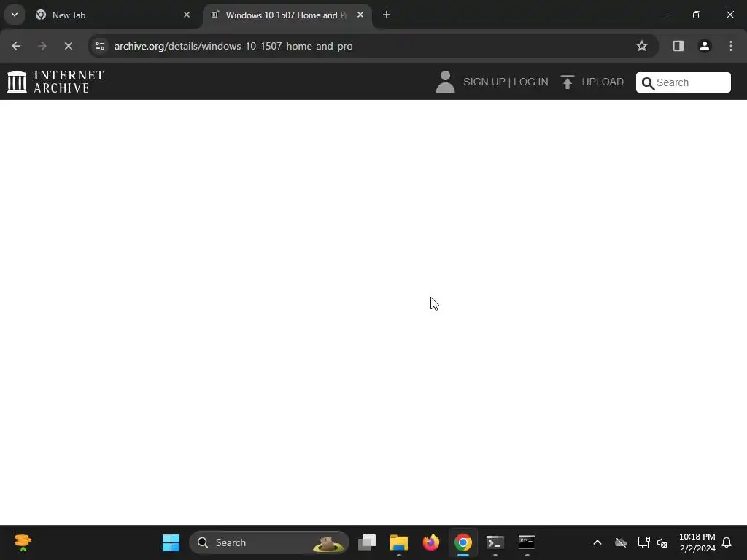Open the Command Prompt taskbar icon
Image resolution: width=747 pixels, height=560 pixels.
pos(527,542)
